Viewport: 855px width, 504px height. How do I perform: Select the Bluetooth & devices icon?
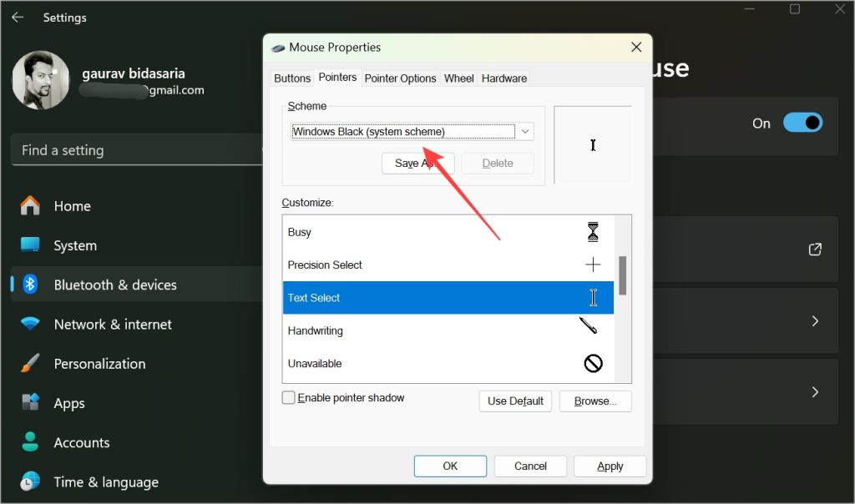(30, 284)
